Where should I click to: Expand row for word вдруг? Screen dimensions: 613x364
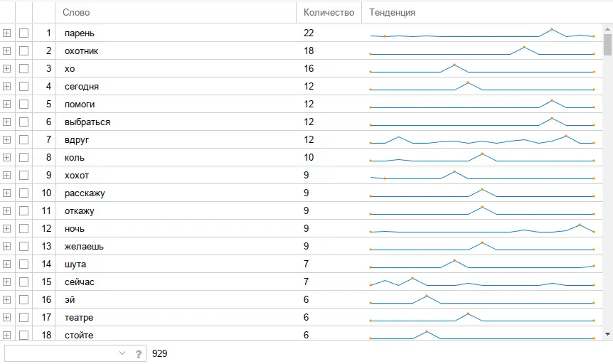pyautogui.click(x=7, y=139)
